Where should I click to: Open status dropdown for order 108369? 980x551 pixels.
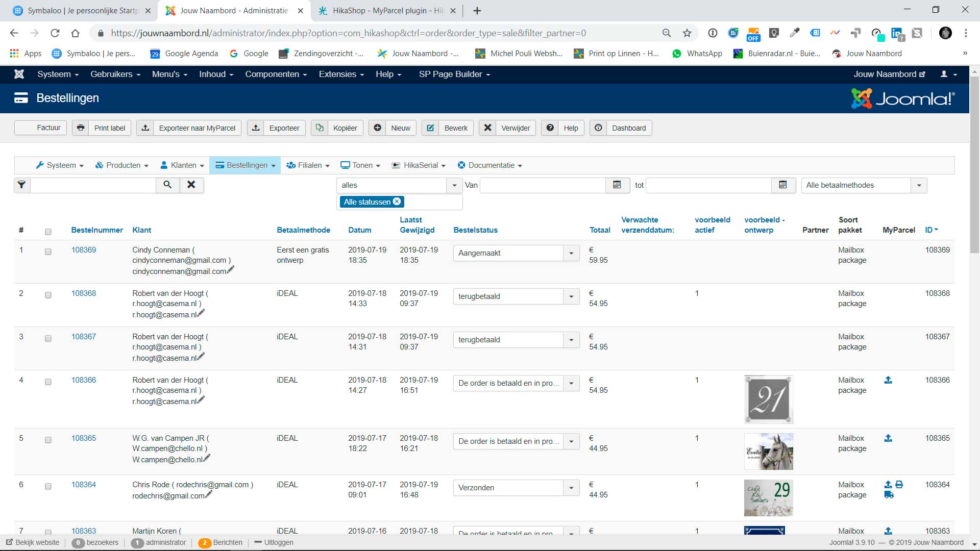(571, 253)
